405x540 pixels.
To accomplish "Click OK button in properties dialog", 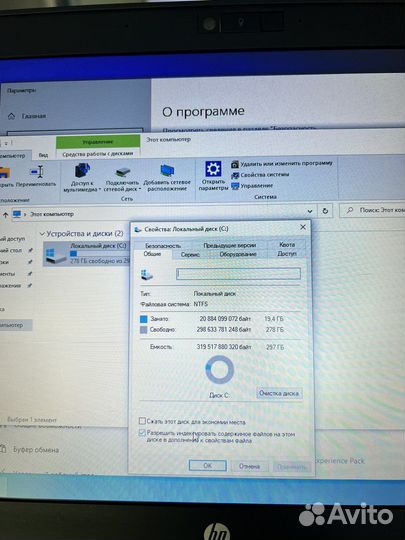I will pyautogui.click(x=208, y=466).
